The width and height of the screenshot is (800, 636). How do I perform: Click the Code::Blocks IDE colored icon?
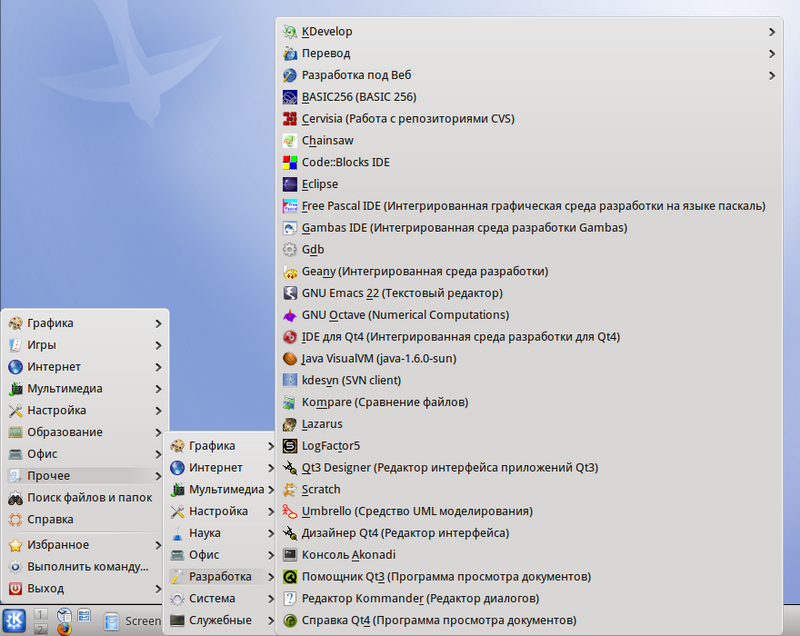290,163
